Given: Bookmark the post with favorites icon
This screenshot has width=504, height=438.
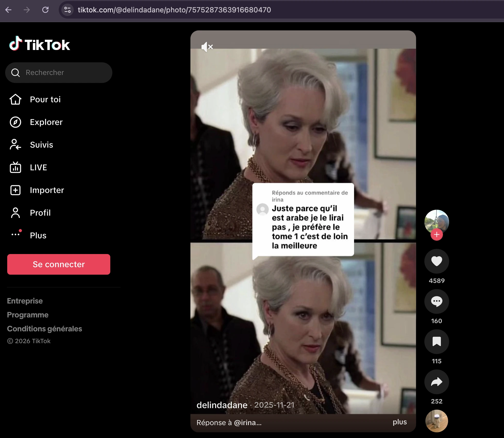Looking at the screenshot, I should pyautogui.click(x=436, y=342).
